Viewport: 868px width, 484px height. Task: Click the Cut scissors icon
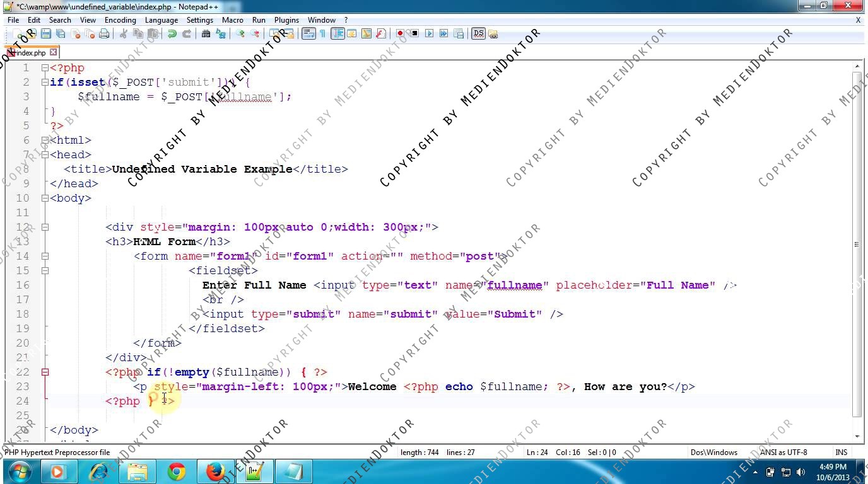click(x=124, y=34)
